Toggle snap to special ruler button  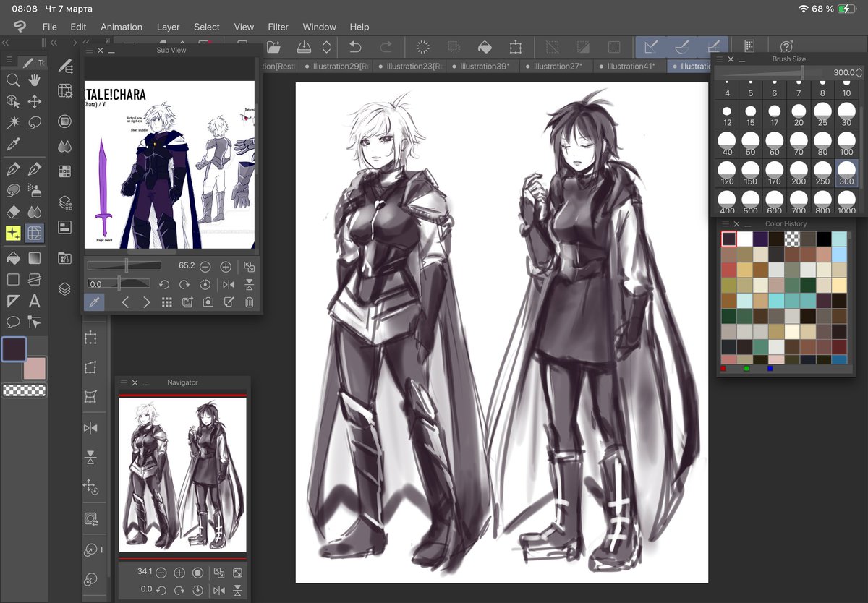point(681,47)
